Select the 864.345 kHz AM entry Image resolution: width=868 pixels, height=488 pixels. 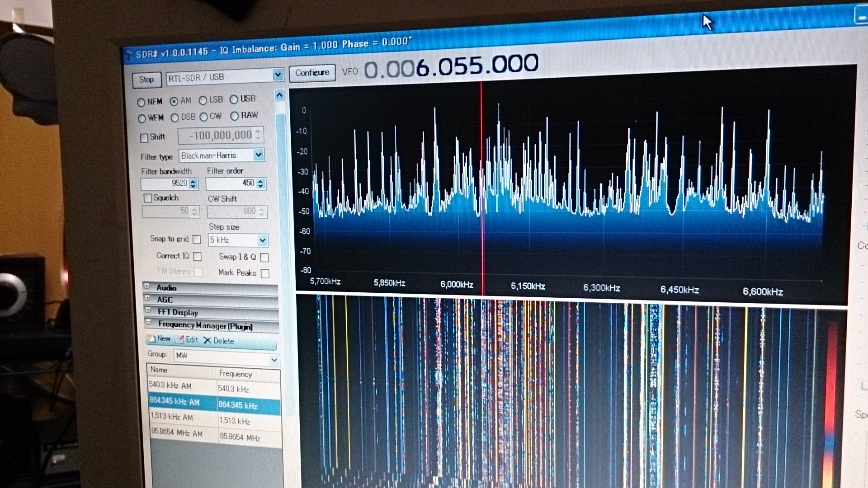click(215, 403)
